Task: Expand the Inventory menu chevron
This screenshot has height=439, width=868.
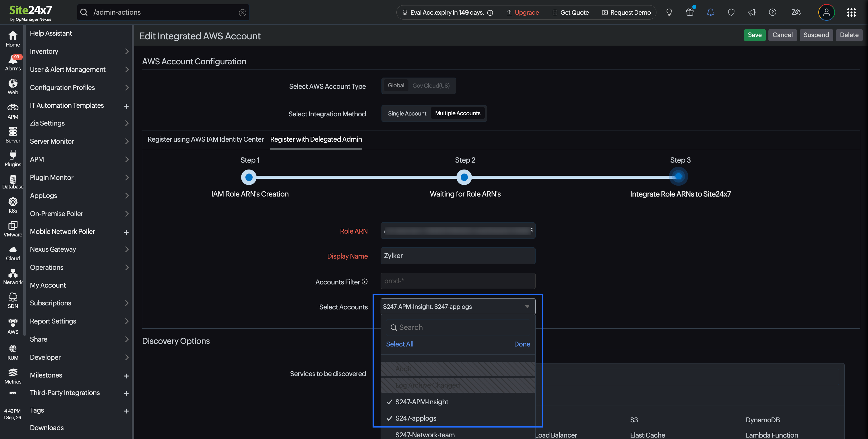Action: tap(127, 51)
